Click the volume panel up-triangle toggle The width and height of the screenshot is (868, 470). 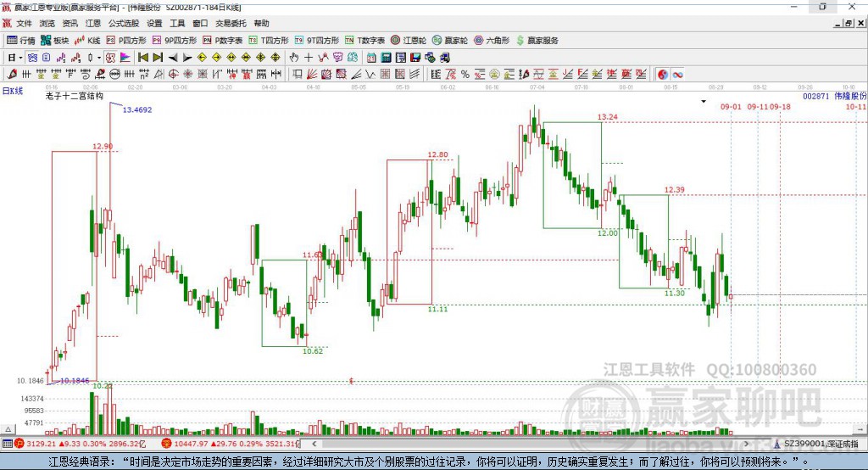[x=8, y=429]
